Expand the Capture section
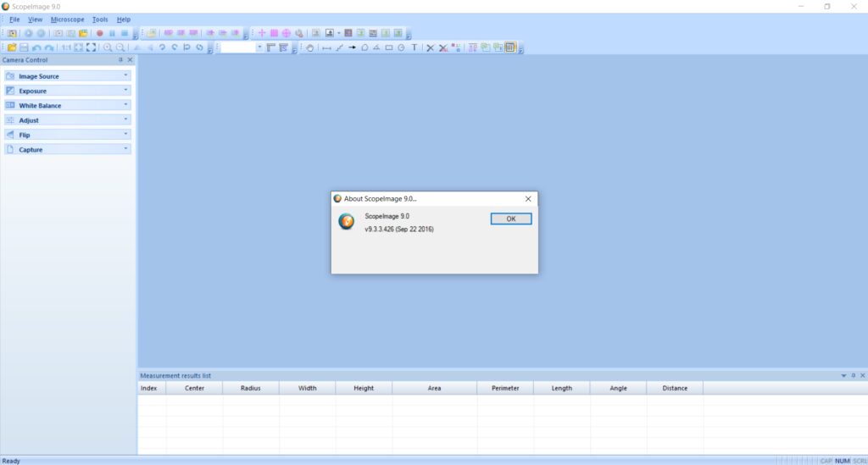 [x=68, y=149]
